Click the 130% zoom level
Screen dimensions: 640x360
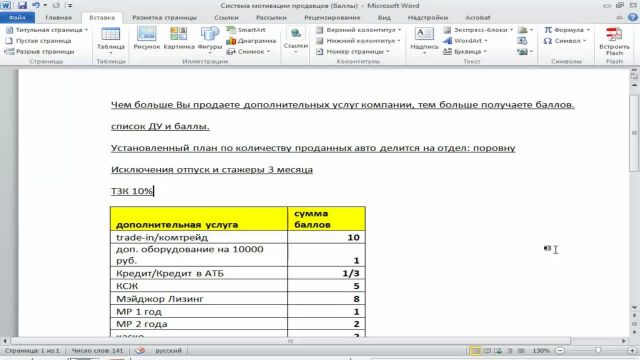540,351
